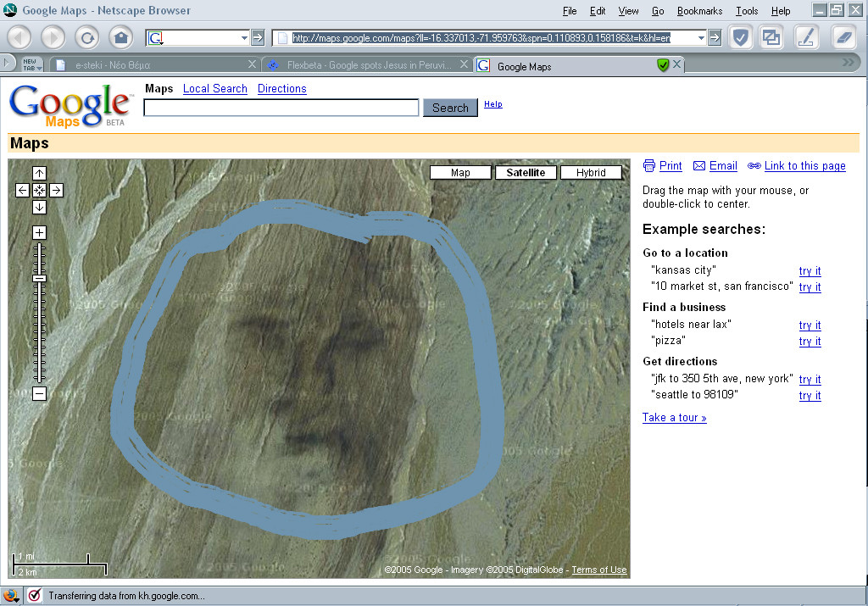Click the Google search engine icon in toolbar
The width and height of the screenshot is (868, 606).
tap(156, 37)
